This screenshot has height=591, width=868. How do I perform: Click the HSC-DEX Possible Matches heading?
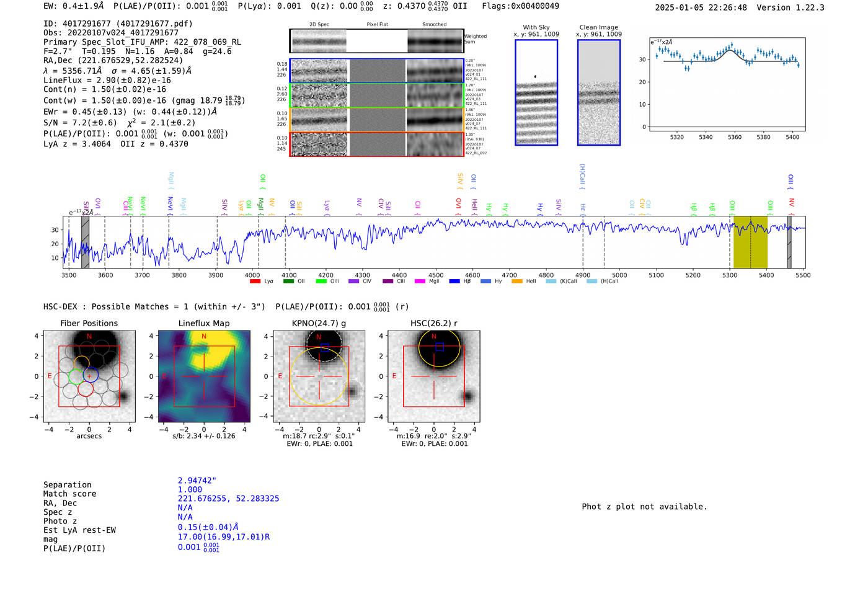(154, 306)
